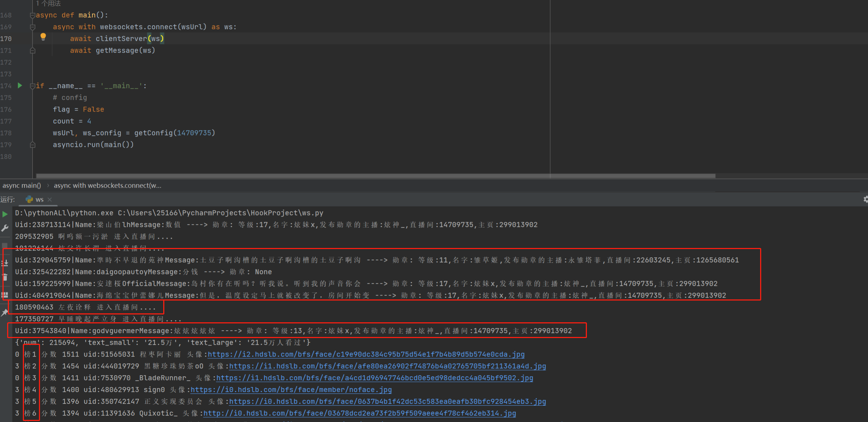Screen dimensions: 868x422
Task: Open run configuration wrench icon
Action: 5,228
